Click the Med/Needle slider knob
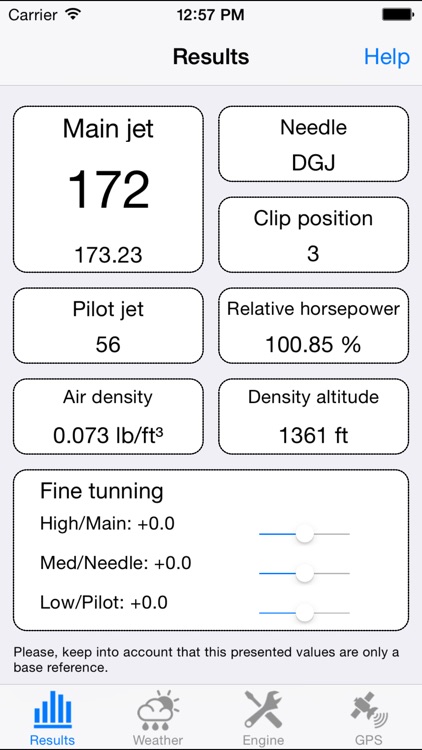The width and height of the screenshot is (422, 750). (304, 573)
